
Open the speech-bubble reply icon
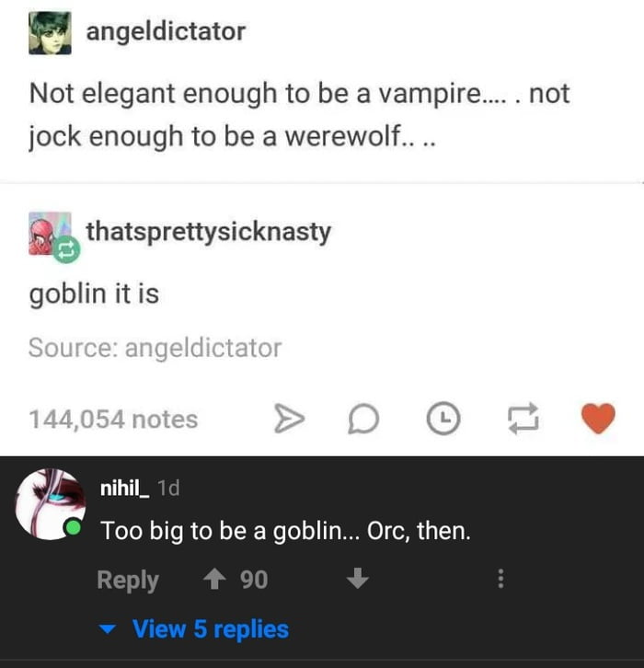click(x=363, y=419)
